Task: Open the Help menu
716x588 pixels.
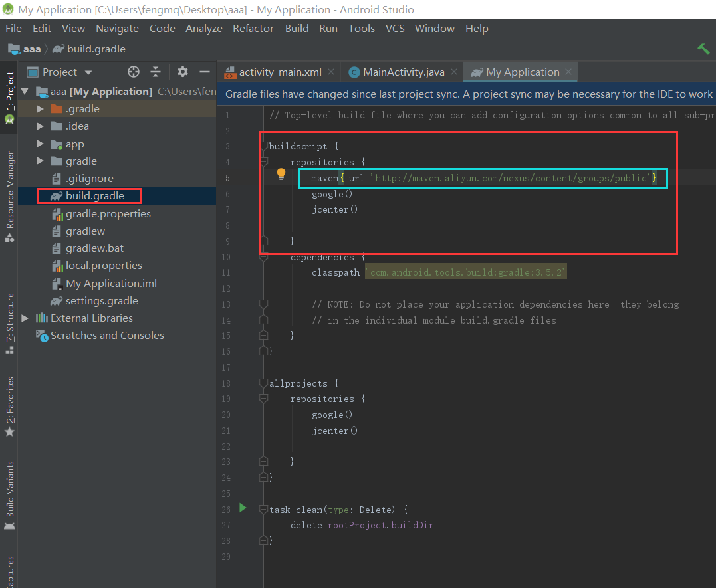Action: 477,29
